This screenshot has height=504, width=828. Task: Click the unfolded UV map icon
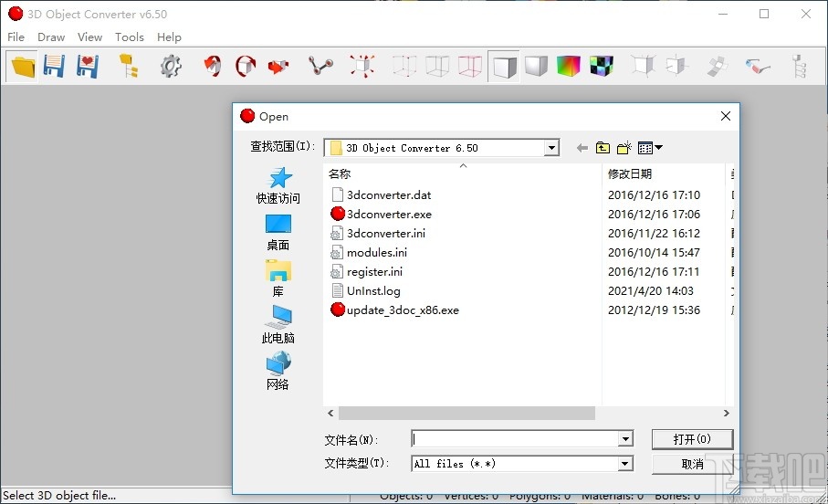(x=718, y=67)
